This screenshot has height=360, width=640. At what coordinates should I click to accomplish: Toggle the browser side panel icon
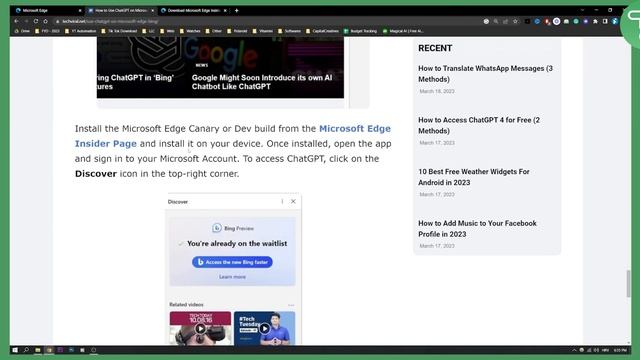(x=605, y=21)
